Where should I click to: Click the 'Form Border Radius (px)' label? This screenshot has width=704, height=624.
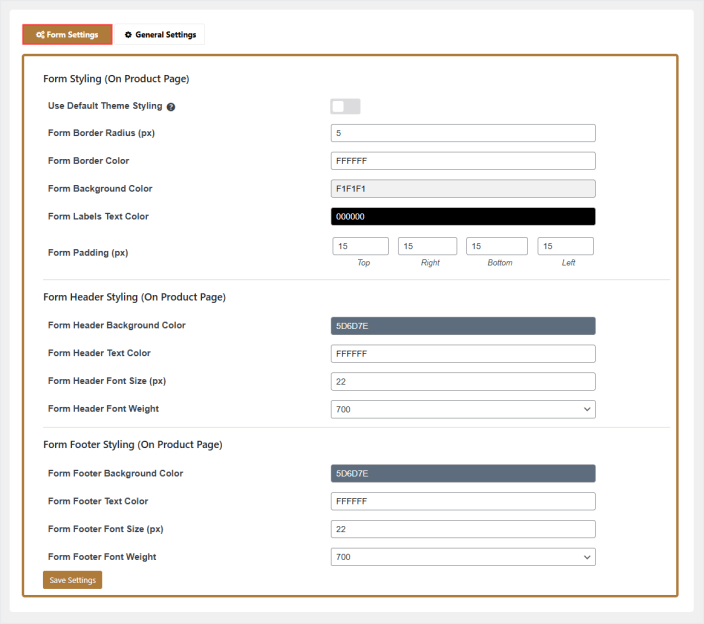tap(101, 133)
